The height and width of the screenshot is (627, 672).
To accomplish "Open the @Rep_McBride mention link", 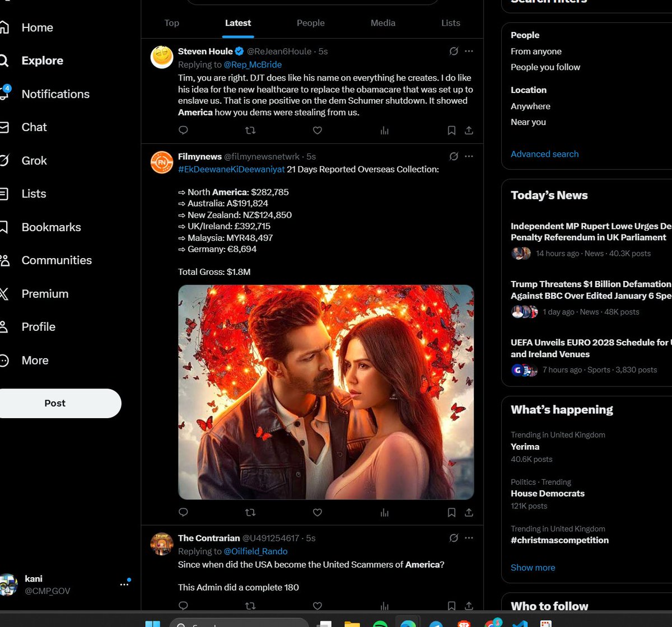I will pyautogui.click(x=253, y=64).
